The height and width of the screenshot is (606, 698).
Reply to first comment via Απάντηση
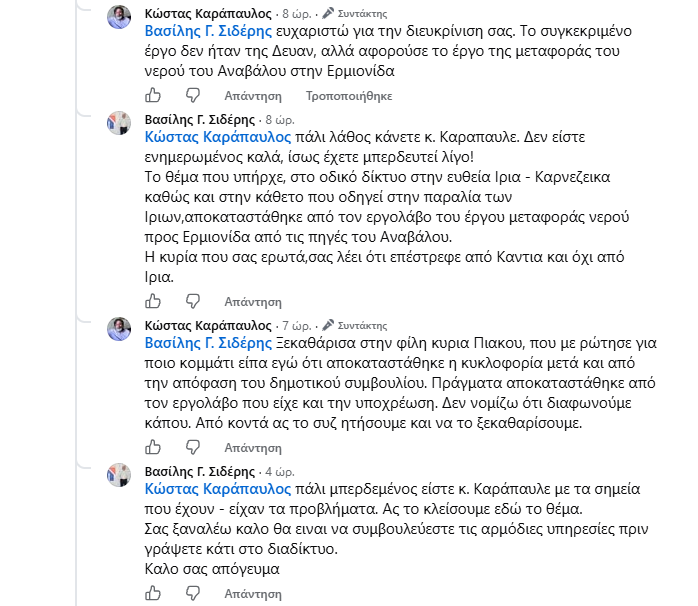tap(253, 96)
